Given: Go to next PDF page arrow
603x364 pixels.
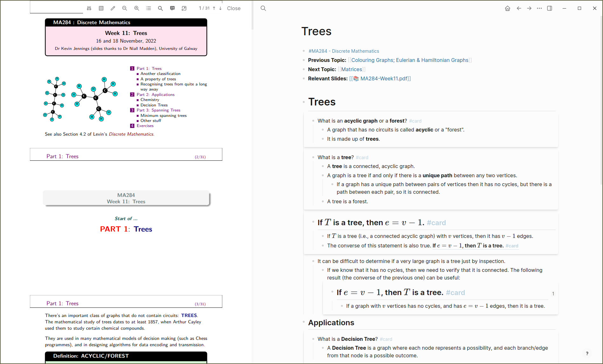Looking at the screenshot, I should [220, 8].
